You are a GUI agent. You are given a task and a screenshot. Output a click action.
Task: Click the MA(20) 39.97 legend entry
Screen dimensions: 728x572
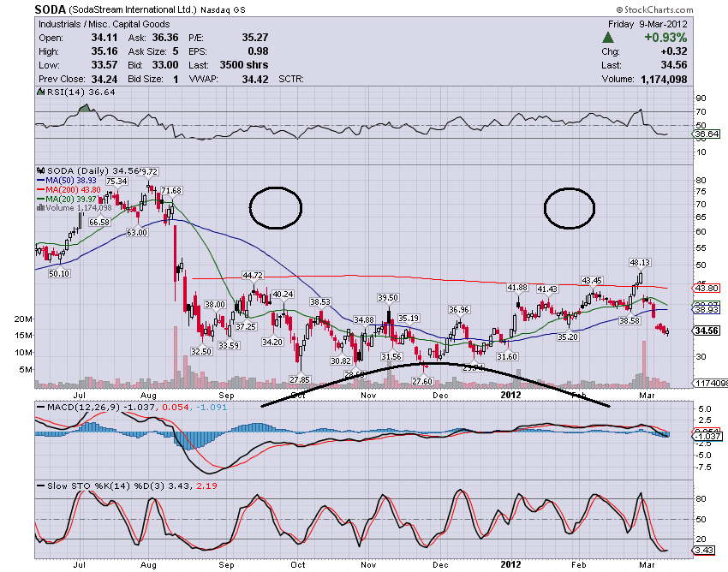pyautogui.click(x=67, y=199)
